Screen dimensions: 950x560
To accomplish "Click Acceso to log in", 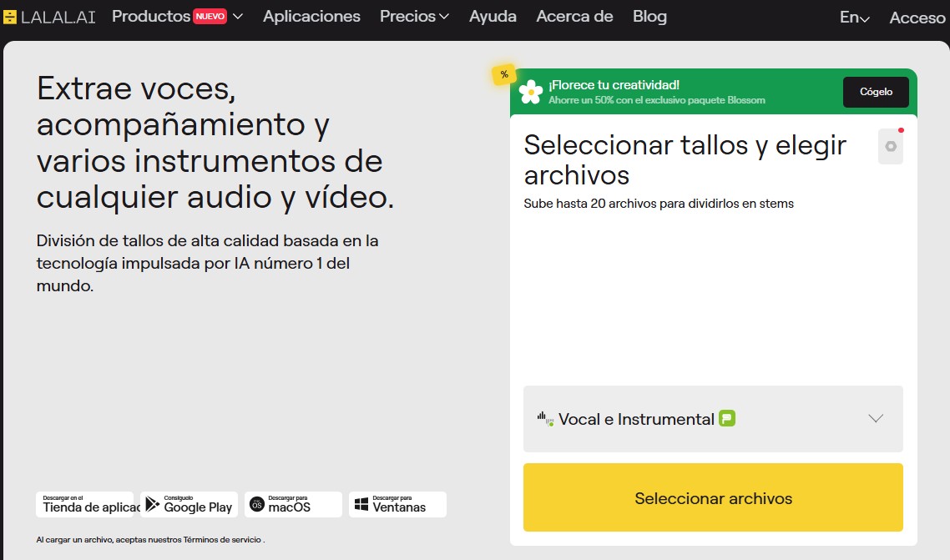I will pos(917,18).
